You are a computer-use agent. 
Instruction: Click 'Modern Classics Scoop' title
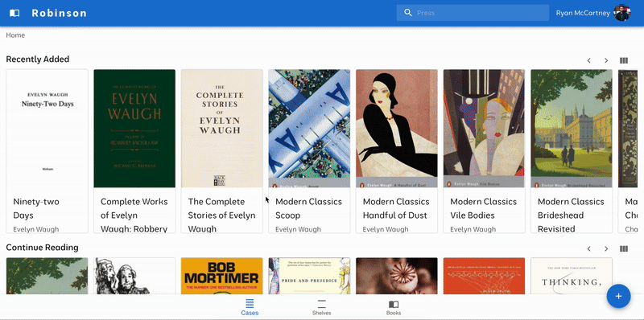(x=308, y=208)
